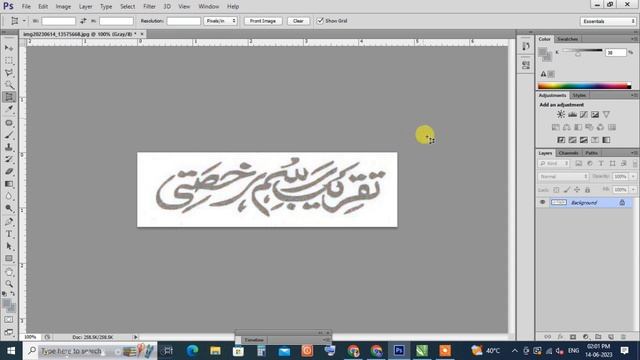640x360 pixels.
Task: Open the Color panel options menu
Action: [634, 39]
